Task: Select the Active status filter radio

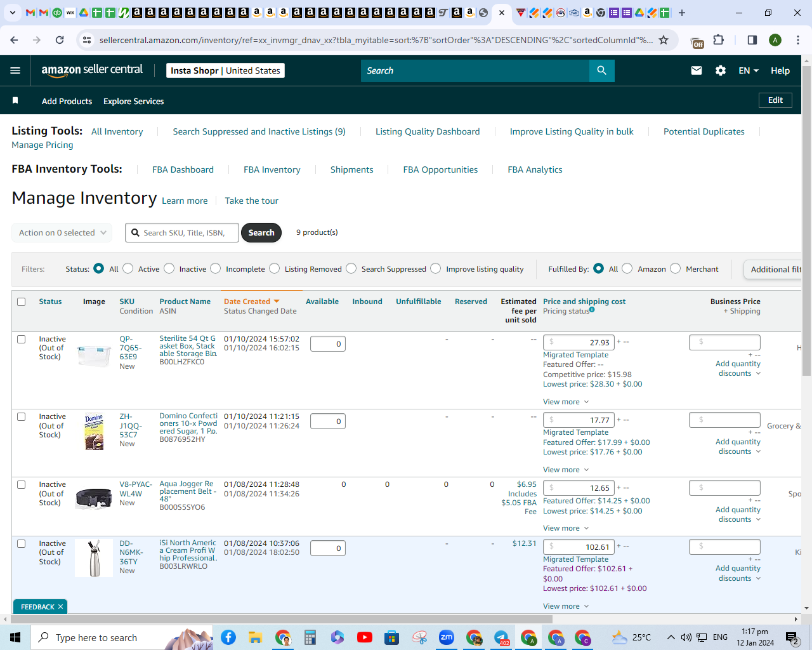Action: pos(128,269)
